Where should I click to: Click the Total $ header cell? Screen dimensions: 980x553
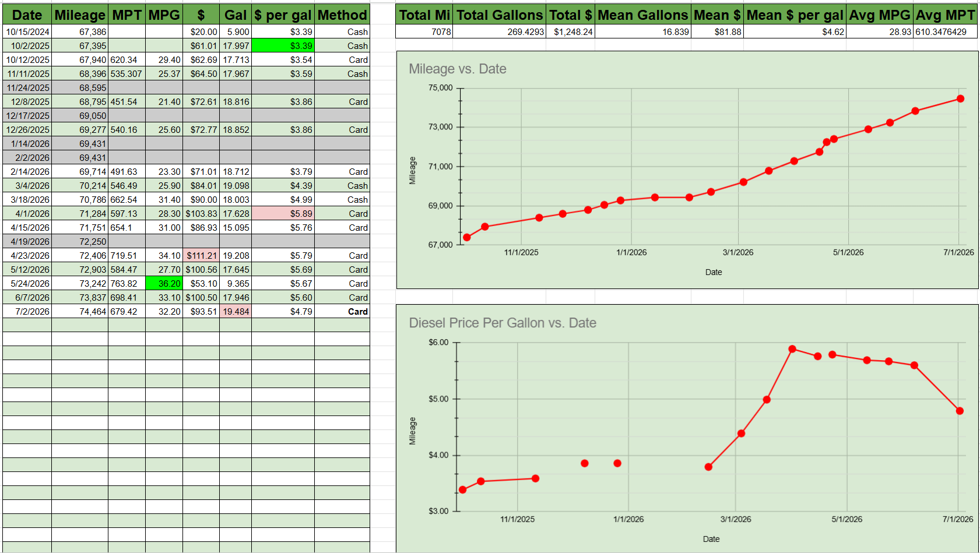tap(570, 15)
